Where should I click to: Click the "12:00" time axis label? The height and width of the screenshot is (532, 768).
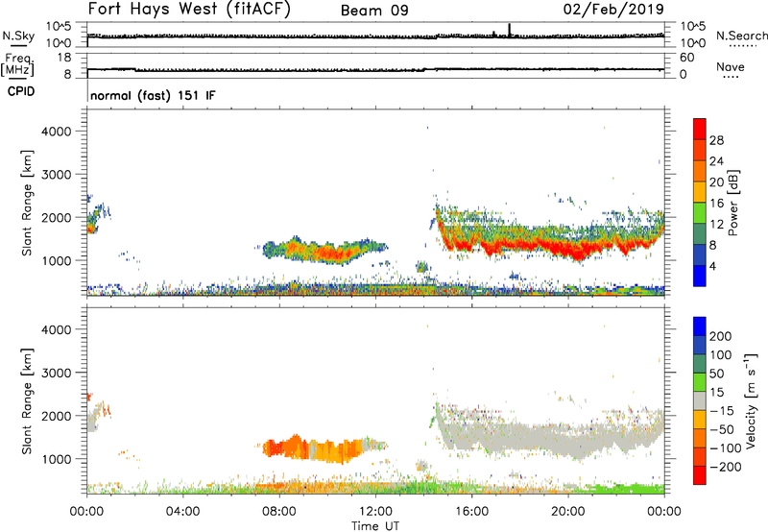(375, 512)
